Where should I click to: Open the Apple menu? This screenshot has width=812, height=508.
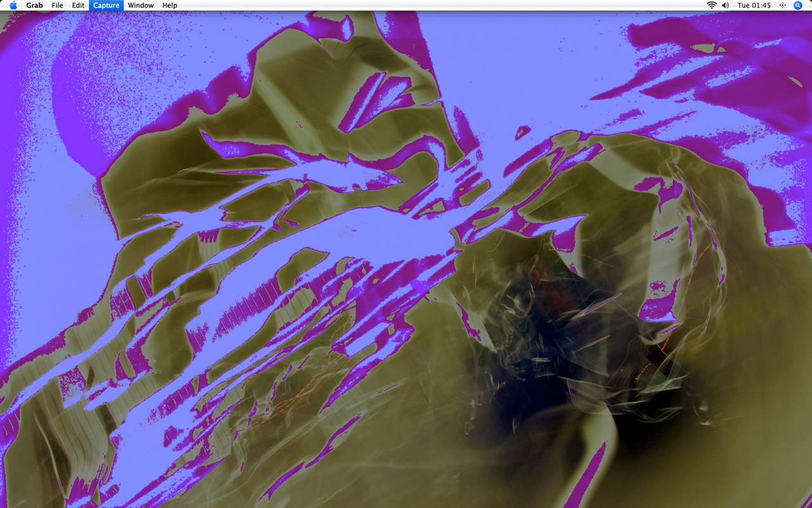coord(13,5)
